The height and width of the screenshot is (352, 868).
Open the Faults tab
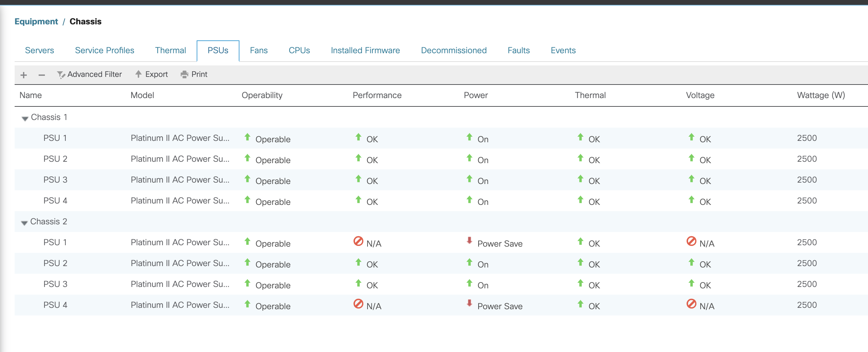point(518,50)
